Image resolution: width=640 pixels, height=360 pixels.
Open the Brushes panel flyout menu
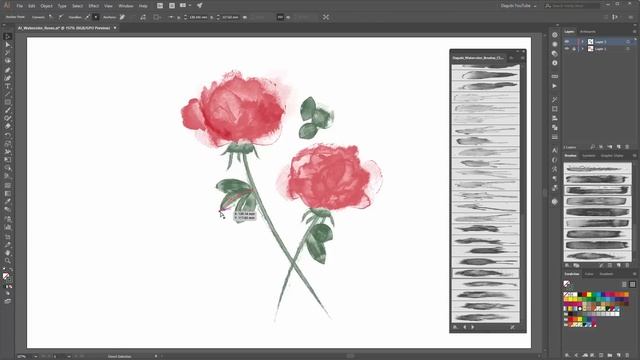point(635,156)
